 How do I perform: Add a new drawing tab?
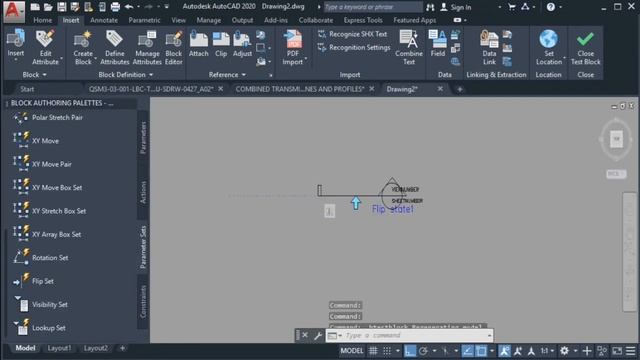point(460,89)
